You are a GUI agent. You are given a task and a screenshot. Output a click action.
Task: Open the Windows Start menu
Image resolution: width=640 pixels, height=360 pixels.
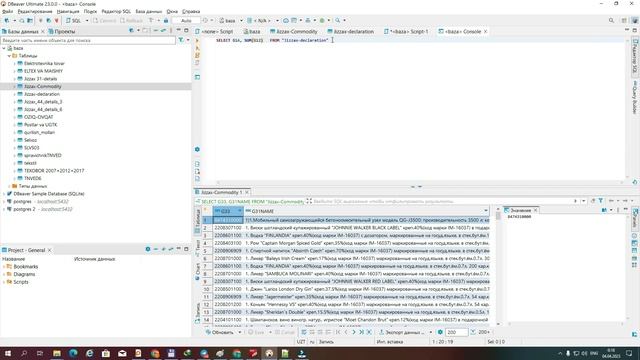[7, 353]
